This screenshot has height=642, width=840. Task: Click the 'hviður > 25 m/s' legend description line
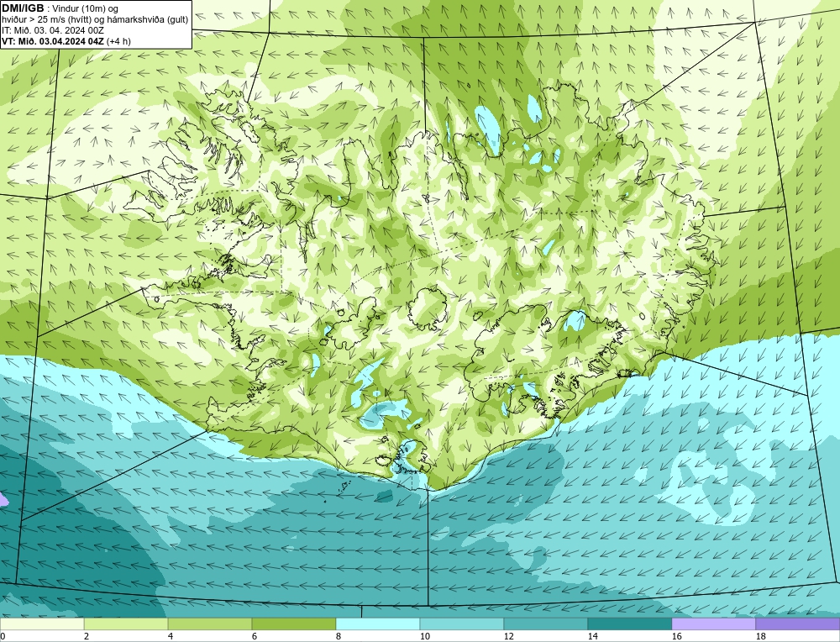point(95,20)
